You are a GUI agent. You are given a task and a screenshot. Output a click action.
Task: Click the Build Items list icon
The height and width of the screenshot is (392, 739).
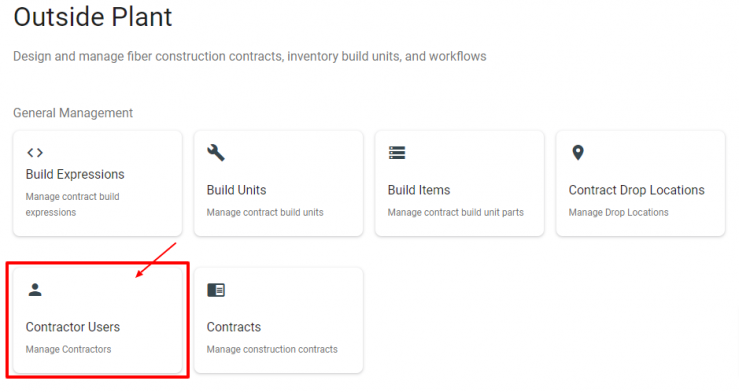point(397,153)
